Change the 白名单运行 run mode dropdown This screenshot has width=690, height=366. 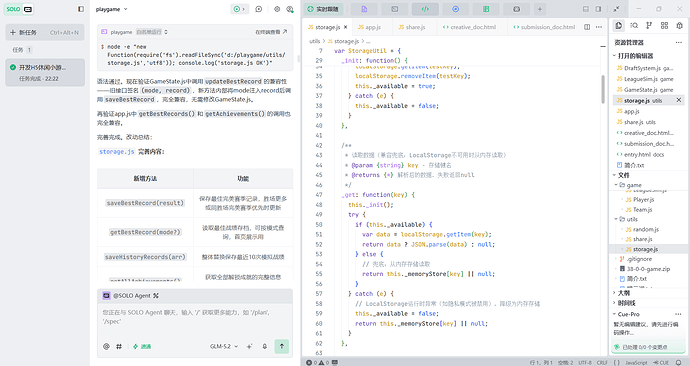click(152, 32)
